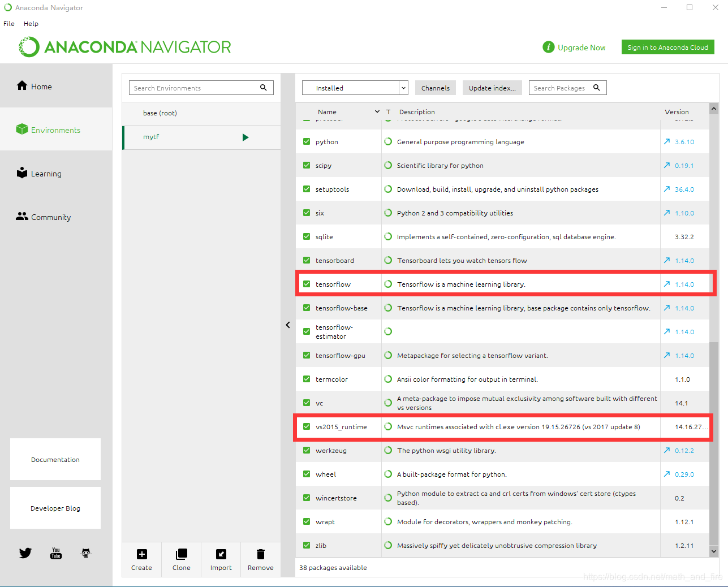Click Update index button
The image size is (728, 587).
pos(492,88)
